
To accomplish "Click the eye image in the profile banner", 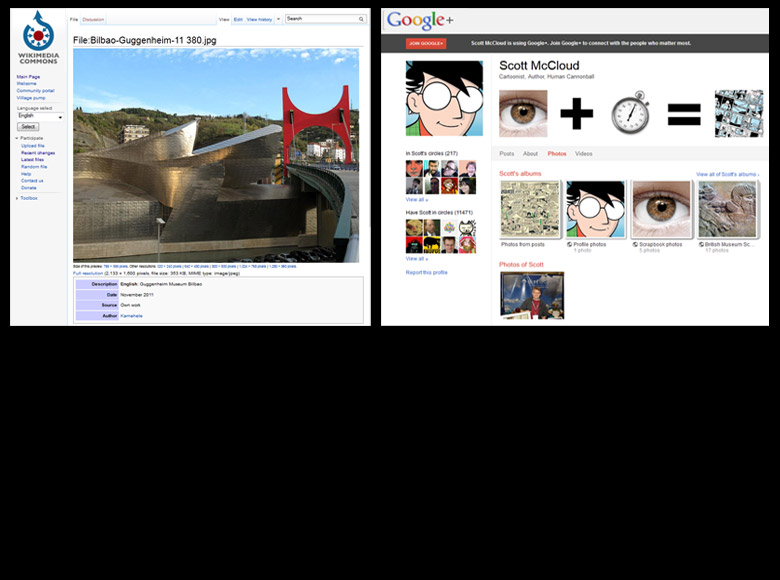I will pyautogui.click(x=523, y=113).
